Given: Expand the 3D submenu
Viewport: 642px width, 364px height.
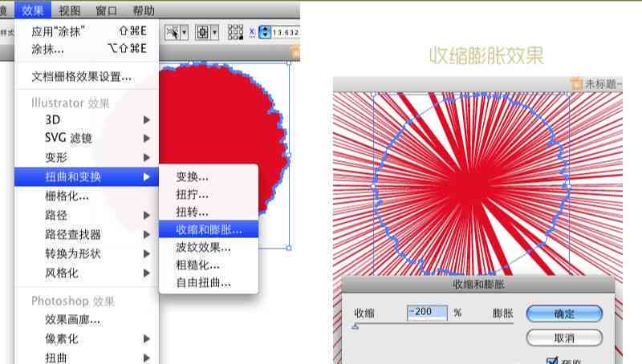Looking at the screenshot, I should 147,119.
